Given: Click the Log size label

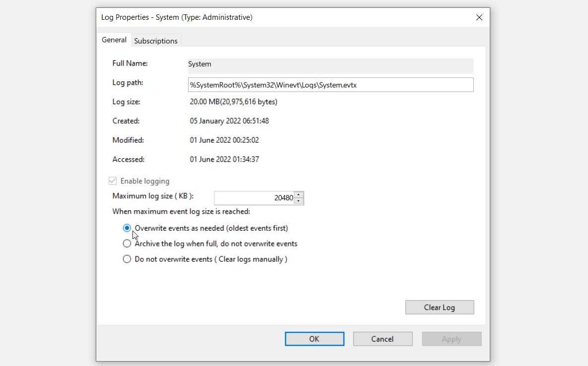Looking at the screenshot, I should tap(126, 102).
